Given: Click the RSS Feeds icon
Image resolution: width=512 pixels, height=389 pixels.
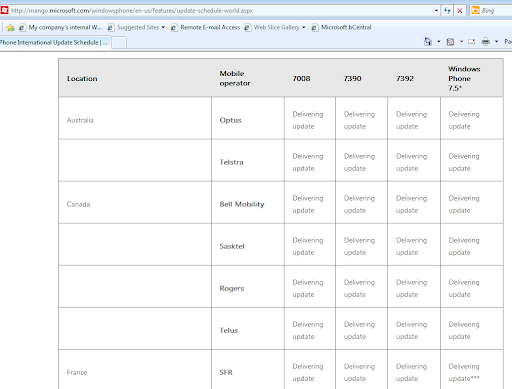Looking at the screenshot, I should [450, 42].
